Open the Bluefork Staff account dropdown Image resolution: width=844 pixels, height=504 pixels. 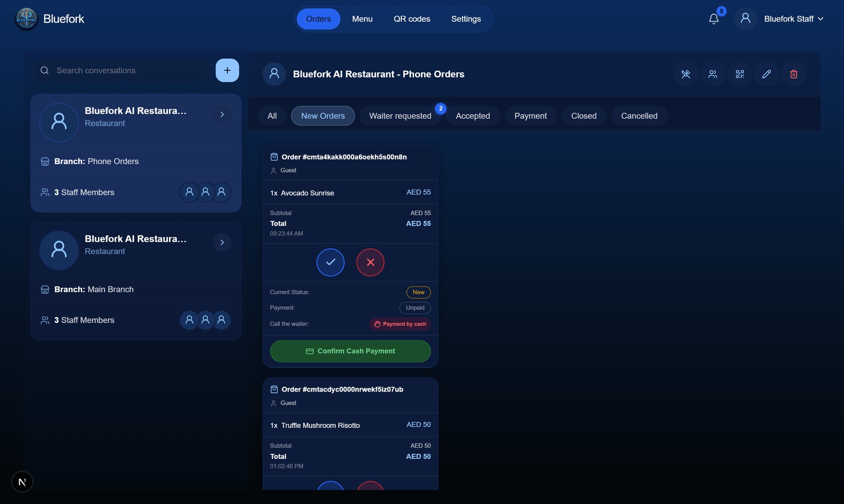tap(794, 19)
